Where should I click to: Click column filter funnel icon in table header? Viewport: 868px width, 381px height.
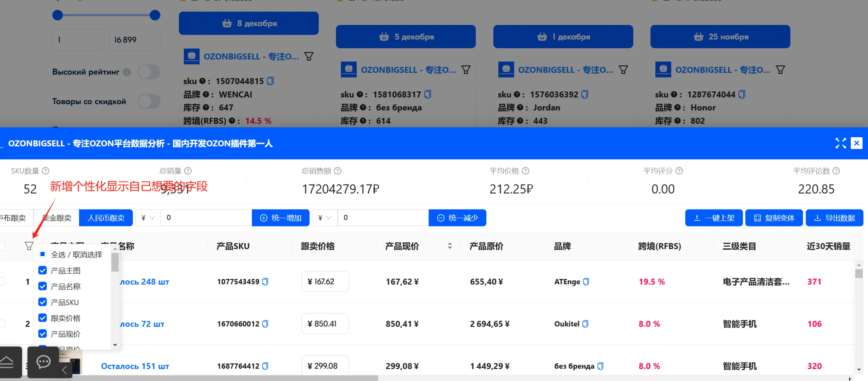tap(29, 246)
